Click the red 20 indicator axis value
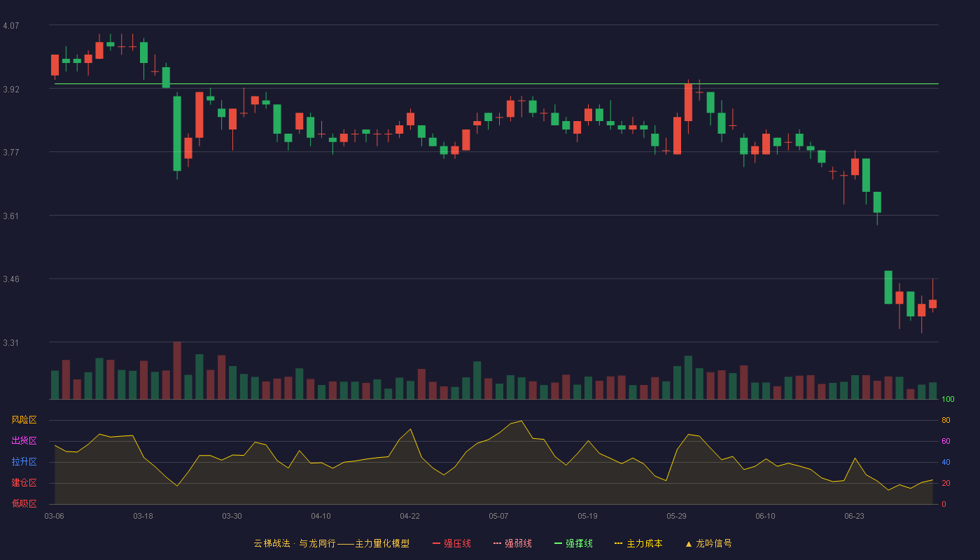Image resolution: width=980 pixels, height=560 pixels. pos(946,483)
